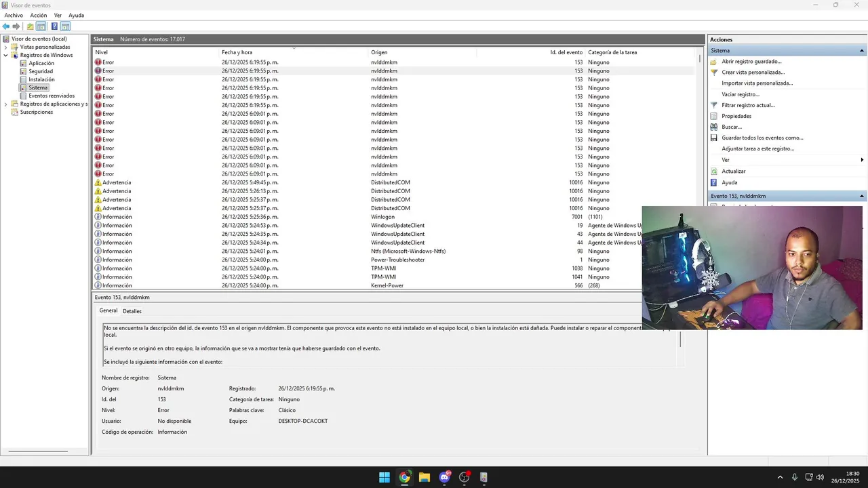Open the Archivo menu
The image size is (868, 488).
tap(14, 15)
